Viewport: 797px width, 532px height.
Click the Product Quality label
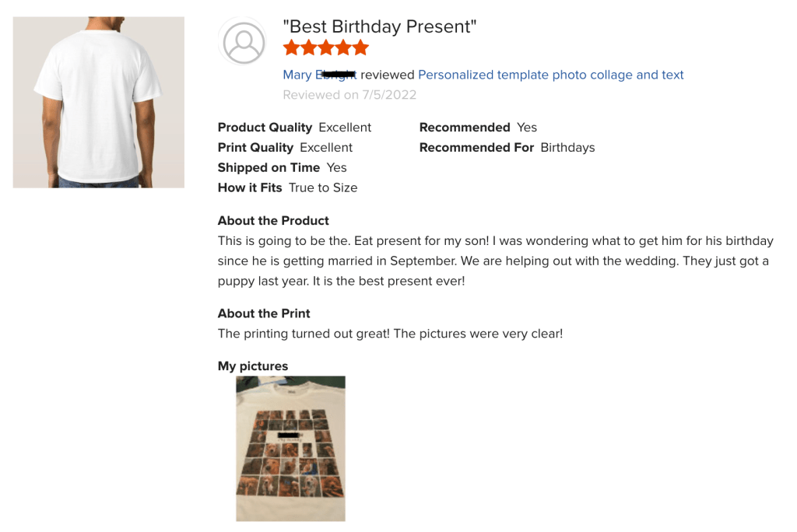265,128
